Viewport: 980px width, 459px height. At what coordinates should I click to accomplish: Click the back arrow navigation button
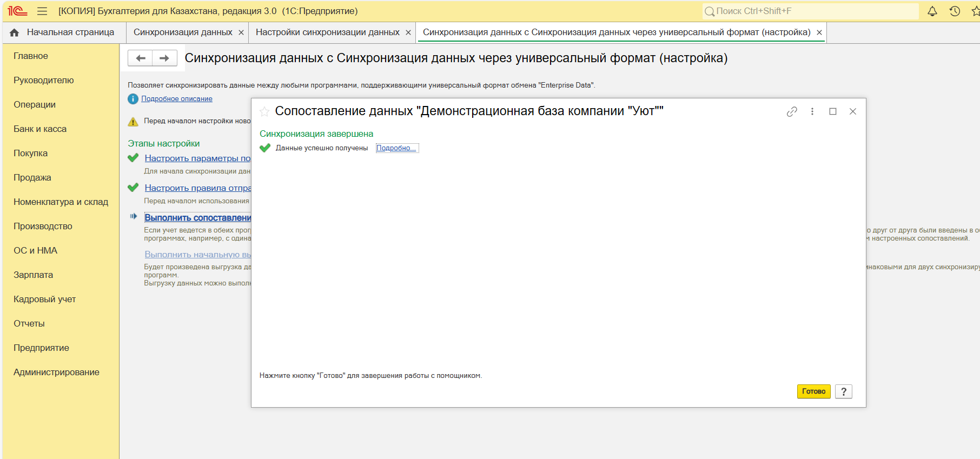141,58
